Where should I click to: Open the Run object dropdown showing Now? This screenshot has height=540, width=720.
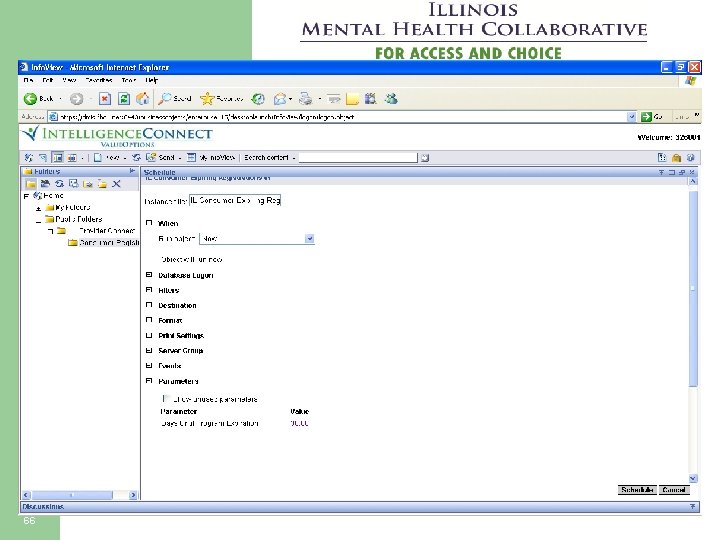tap(257, 239)
